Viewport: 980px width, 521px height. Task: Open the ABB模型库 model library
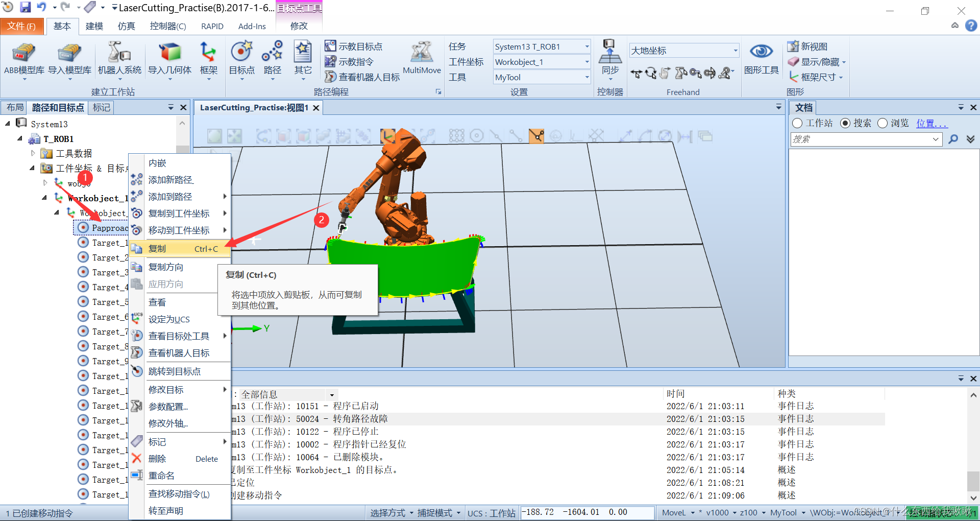[24, 59]
